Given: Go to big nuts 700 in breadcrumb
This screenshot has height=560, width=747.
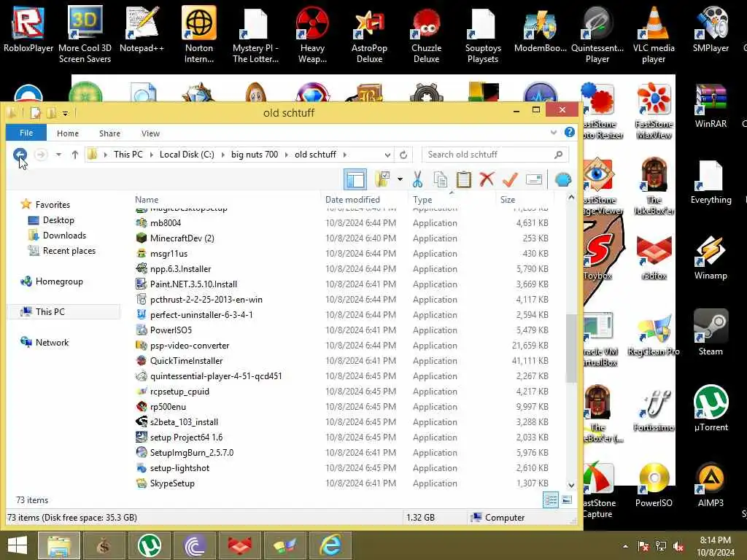Looking at the screenshot, I should (255, 155).
